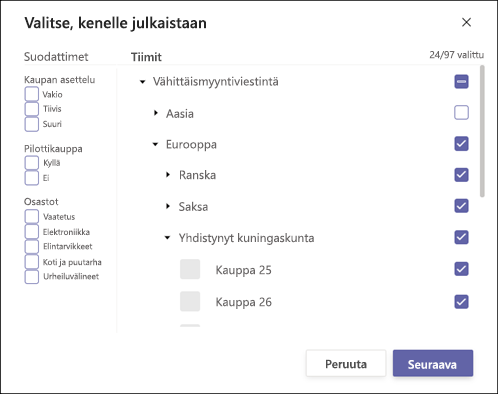Click the Peruuta button
The image size is (499, 394).
point(346,364)
